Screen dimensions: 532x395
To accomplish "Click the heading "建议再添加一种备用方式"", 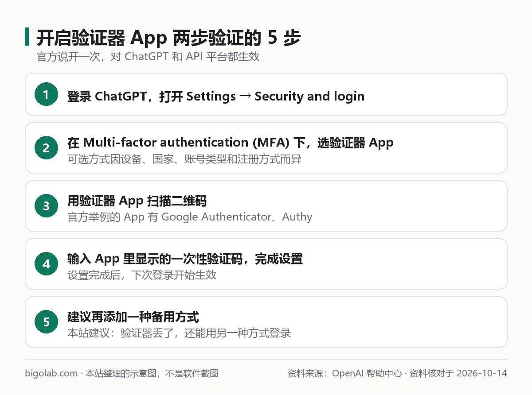I will click(x=133, y=317).
